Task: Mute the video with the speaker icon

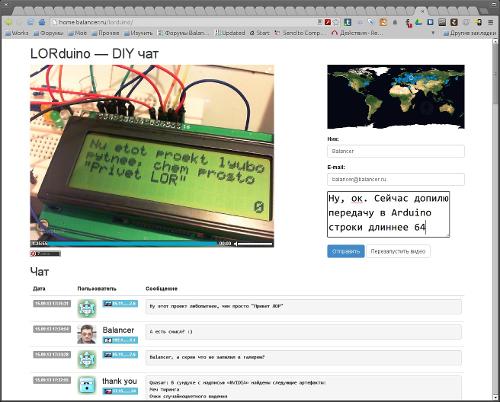Action: [236, 244]
